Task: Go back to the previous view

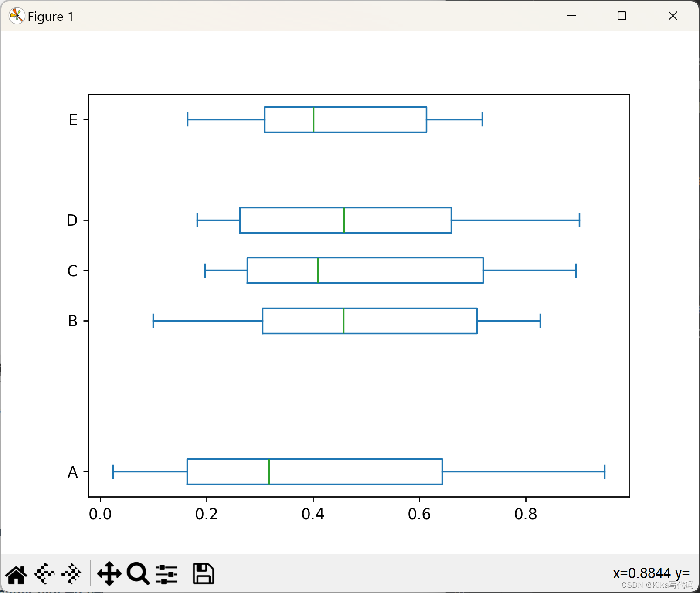Action: [44, 574]
